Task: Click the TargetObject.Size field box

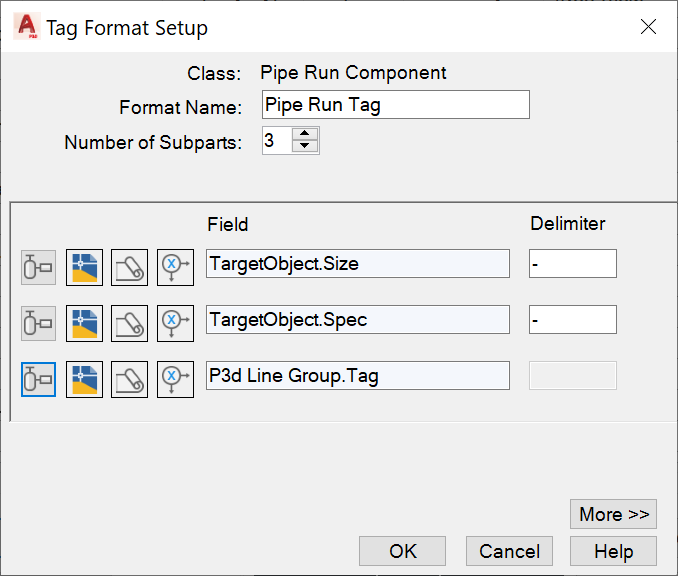Action: pyautogui.click(x=358, y=263)
